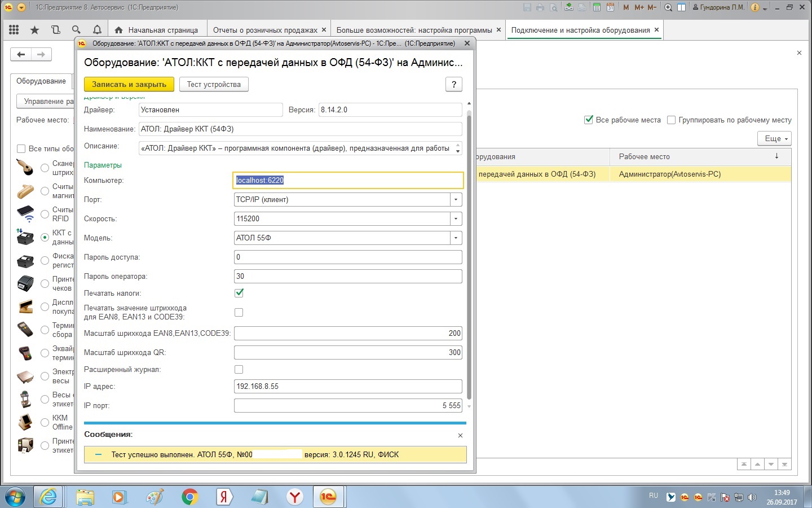Viewport: 812px width, 508px height.
Task: Switch to Больше возможностей tab
Action: (x=414, y=30)
